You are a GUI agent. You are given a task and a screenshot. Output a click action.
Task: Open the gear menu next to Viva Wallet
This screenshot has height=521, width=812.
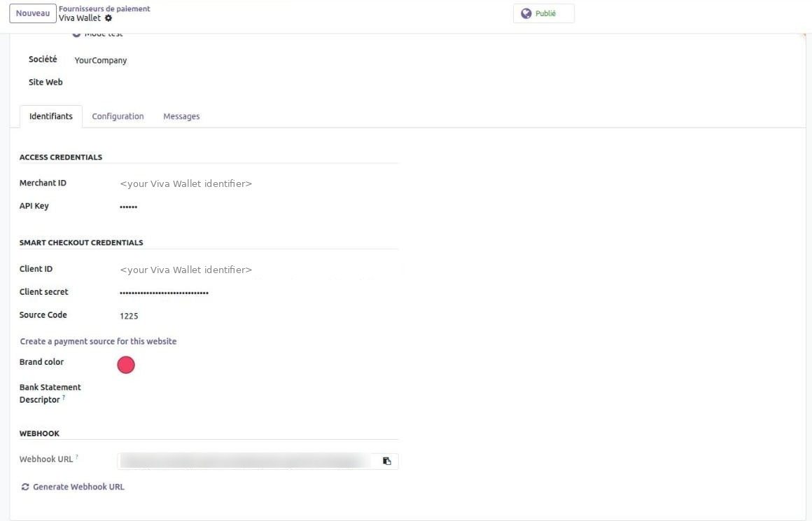(x=108, y=18)
